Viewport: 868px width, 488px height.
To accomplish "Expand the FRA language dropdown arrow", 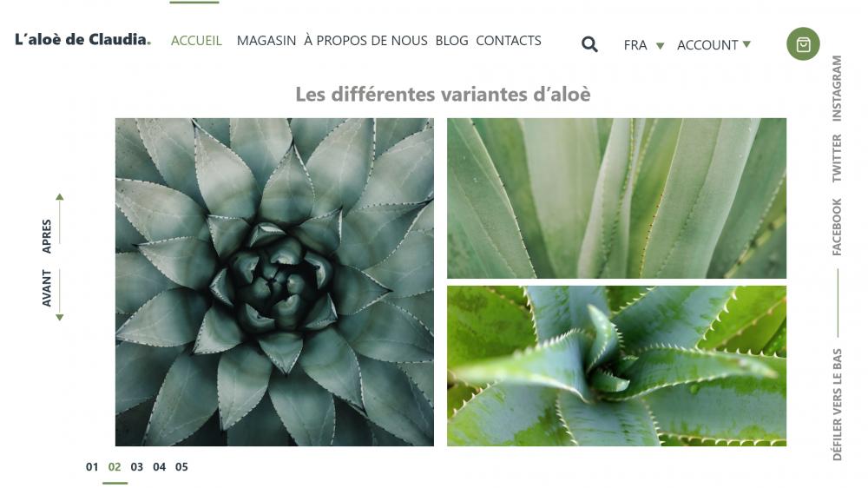I will tap(660, 46).
